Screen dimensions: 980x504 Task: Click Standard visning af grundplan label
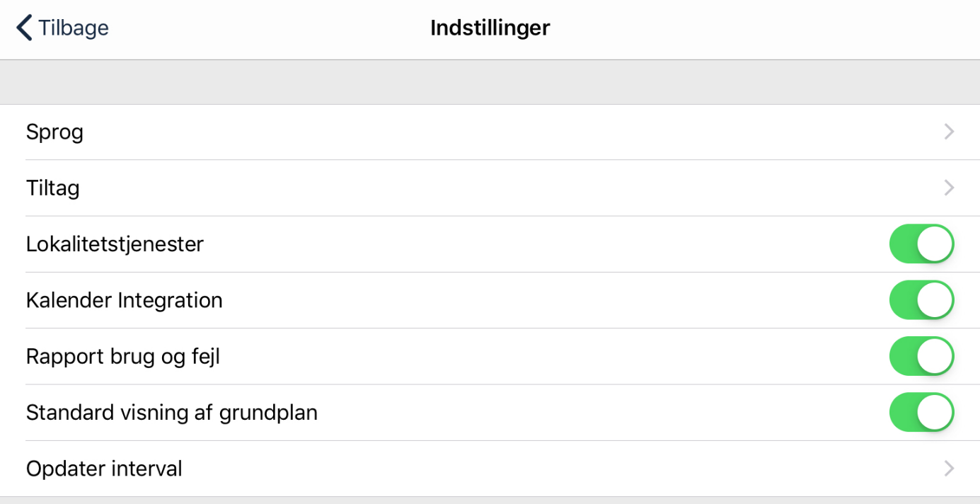click(171, 413)
